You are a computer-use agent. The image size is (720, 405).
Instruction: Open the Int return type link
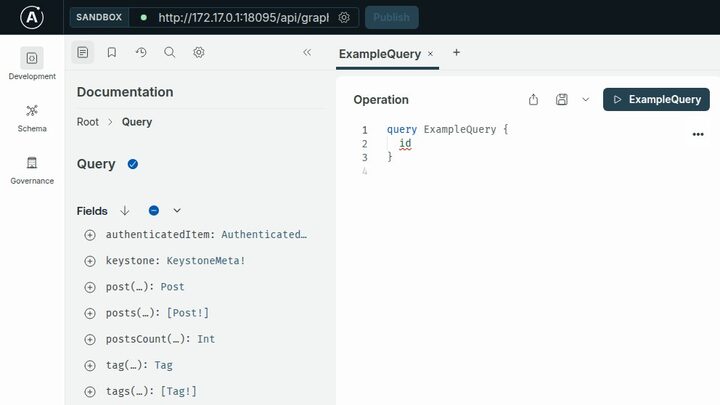coord(206,339)
